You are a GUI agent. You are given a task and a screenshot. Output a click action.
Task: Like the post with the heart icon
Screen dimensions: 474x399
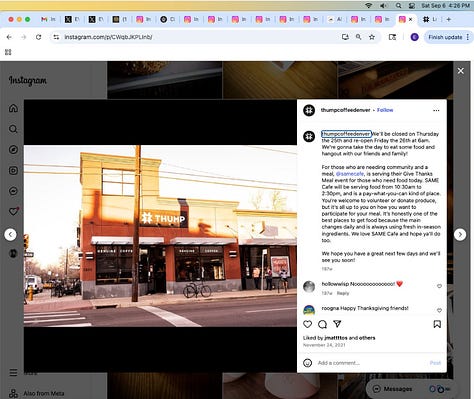tap(307, 324)
